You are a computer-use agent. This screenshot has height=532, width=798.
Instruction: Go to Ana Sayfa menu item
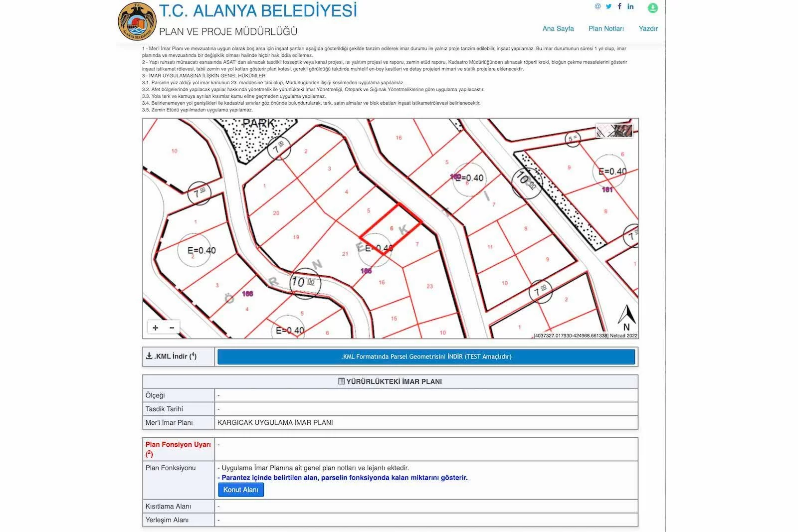pyautogui.click(x=558, y=28)
